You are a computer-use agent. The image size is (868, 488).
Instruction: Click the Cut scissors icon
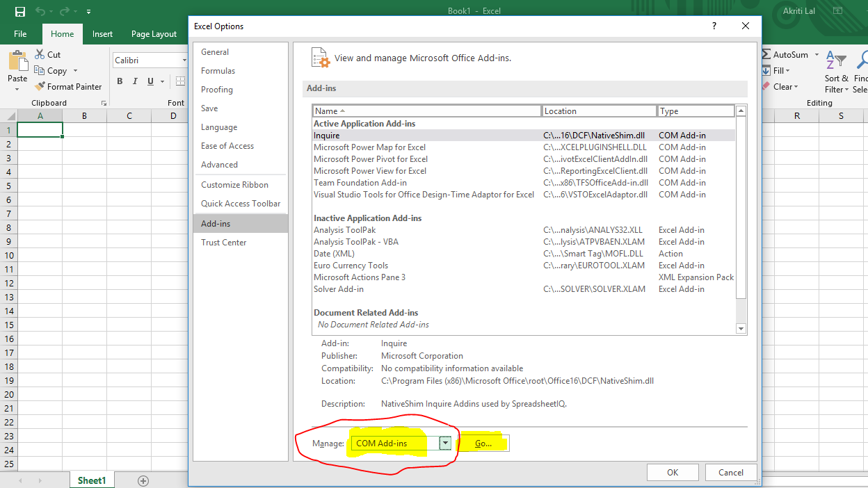(x=40, y=54)
